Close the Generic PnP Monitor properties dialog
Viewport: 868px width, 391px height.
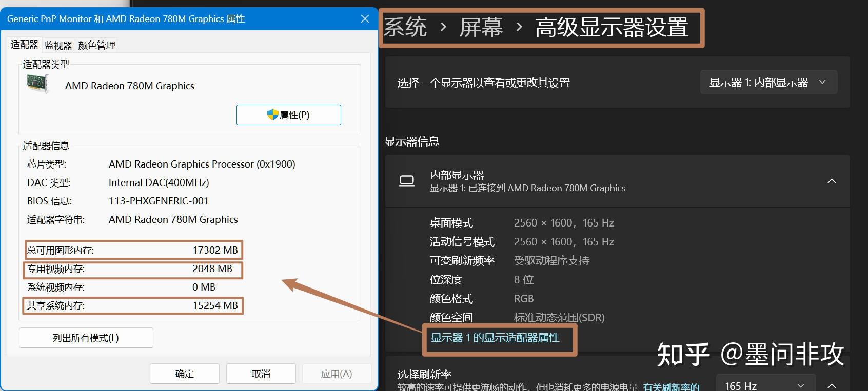pos(365,19)
